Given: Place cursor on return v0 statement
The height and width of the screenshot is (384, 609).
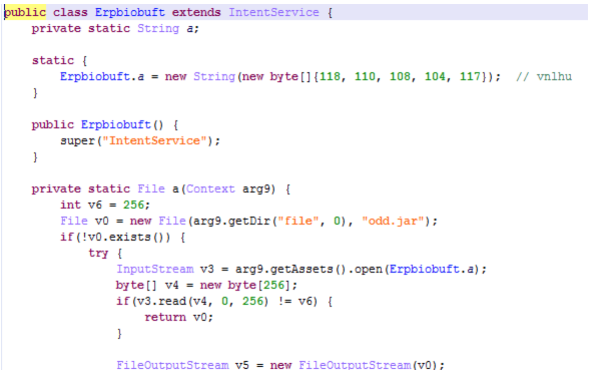Looking at the screenshot, I should (x=179, y=317).
